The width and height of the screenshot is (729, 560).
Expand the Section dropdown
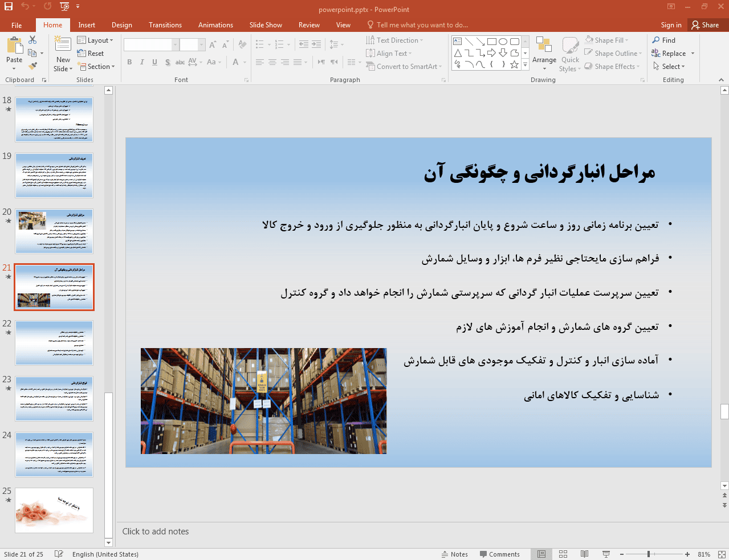tap(96, 67)
